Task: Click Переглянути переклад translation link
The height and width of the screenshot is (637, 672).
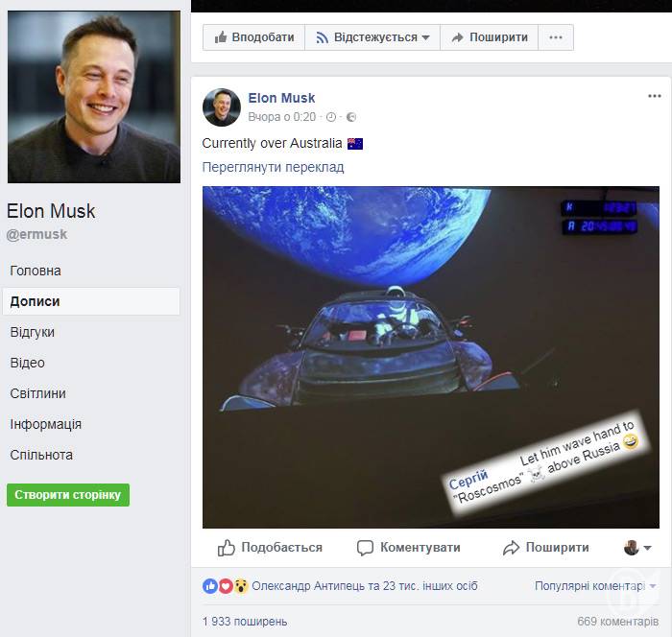Action: pos(273,167)
